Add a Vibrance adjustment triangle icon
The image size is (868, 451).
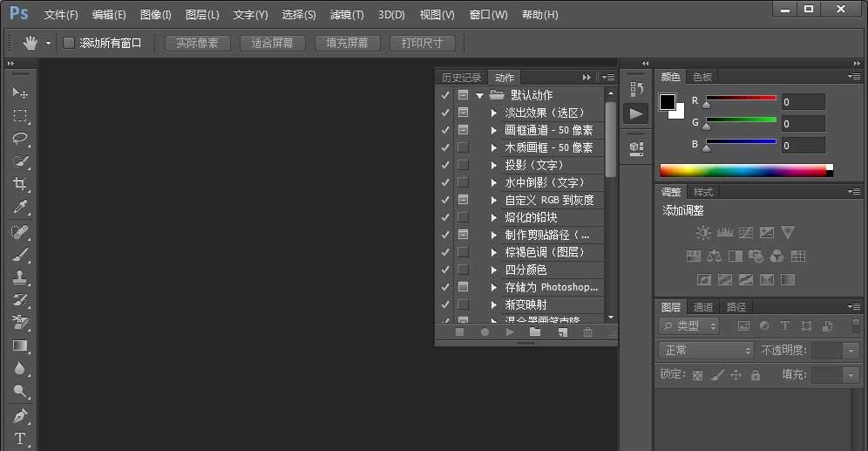click(x=788, y=233)
